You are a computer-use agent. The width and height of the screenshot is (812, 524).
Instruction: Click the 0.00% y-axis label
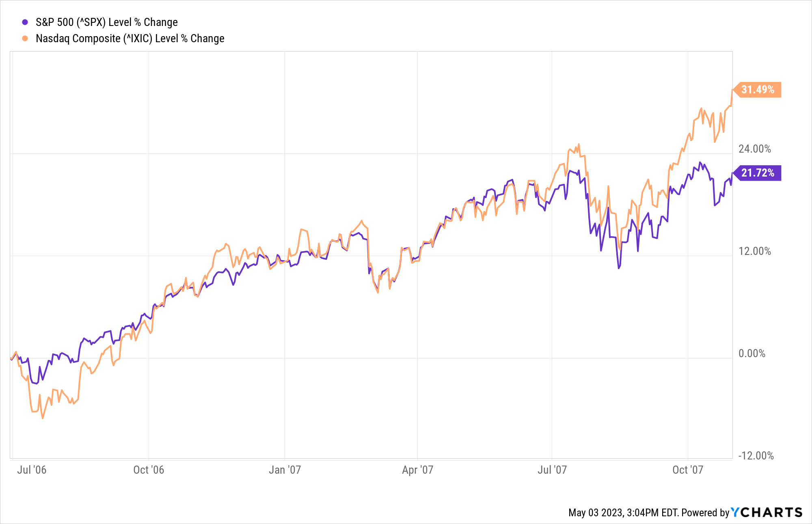point(752,354)
